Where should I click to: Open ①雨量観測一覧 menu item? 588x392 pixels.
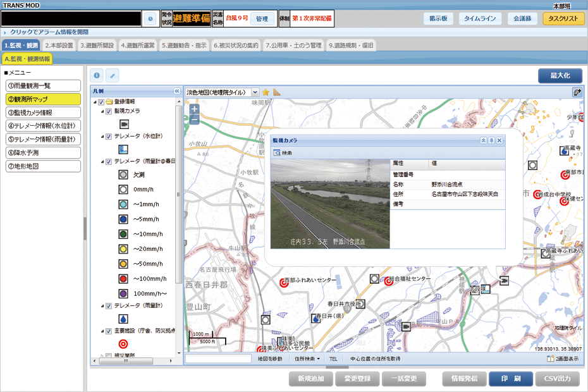pyautogui.click(x=43, y=86)
